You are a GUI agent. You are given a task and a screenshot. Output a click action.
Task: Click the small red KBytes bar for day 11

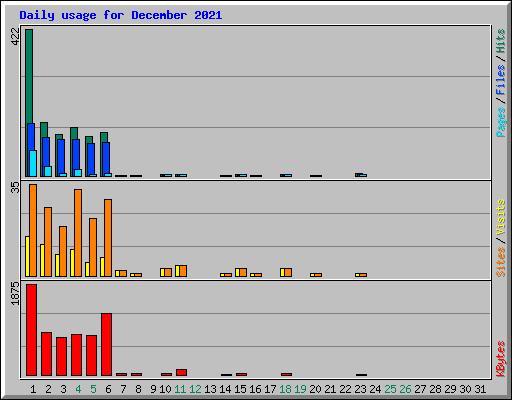[181, 372]
